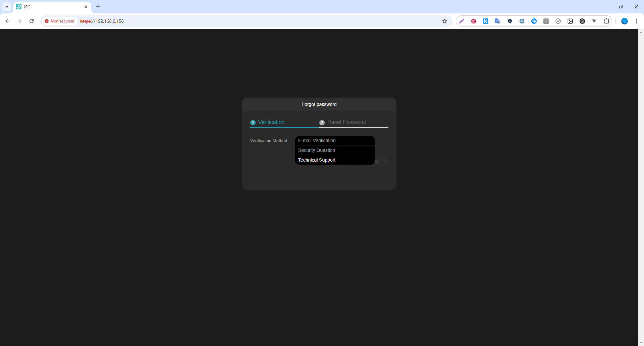Click the Shazam extension icon

(x=534, y=21)
